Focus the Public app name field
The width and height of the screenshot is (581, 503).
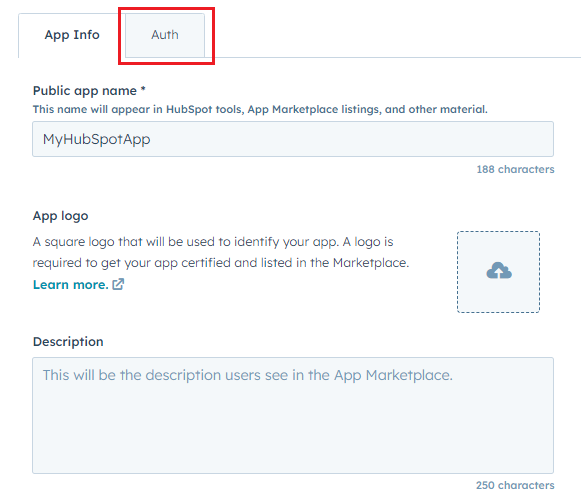[x=293, y=139]
